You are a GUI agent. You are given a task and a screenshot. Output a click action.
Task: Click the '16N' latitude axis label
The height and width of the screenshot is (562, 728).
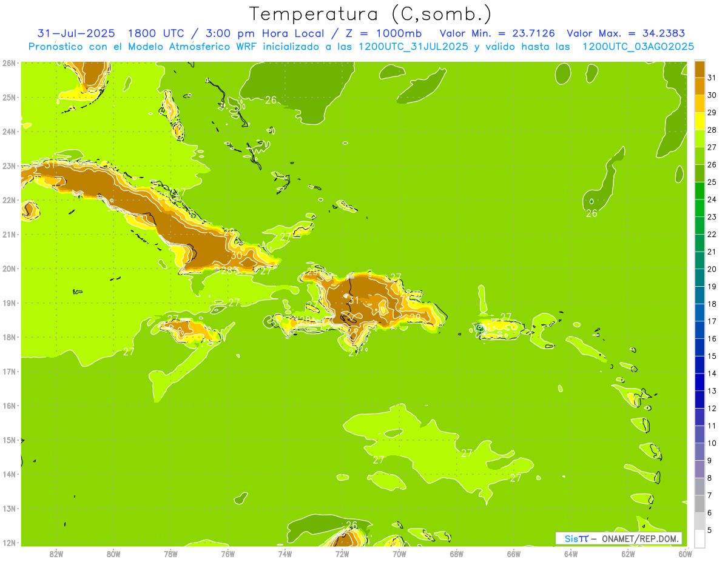tap(10, 406)
